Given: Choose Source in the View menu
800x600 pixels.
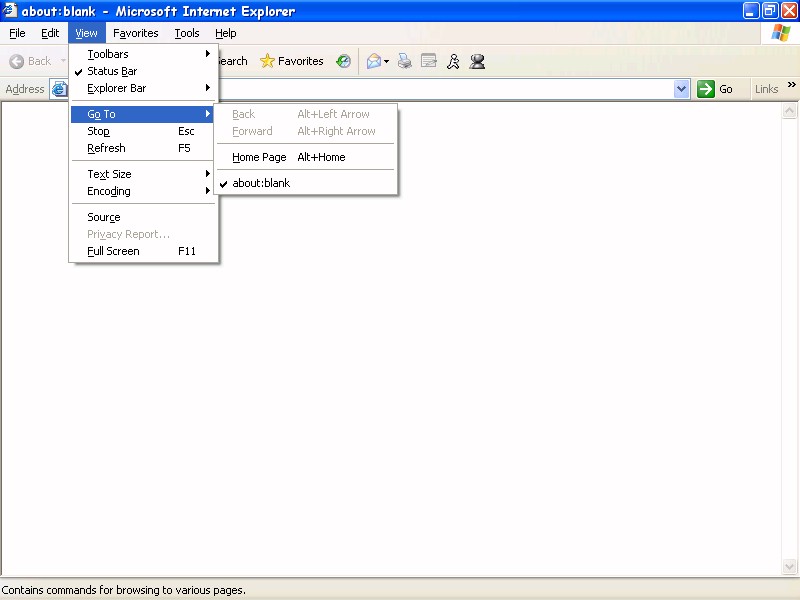Looking at the screenshot, I should coord(144,217).
